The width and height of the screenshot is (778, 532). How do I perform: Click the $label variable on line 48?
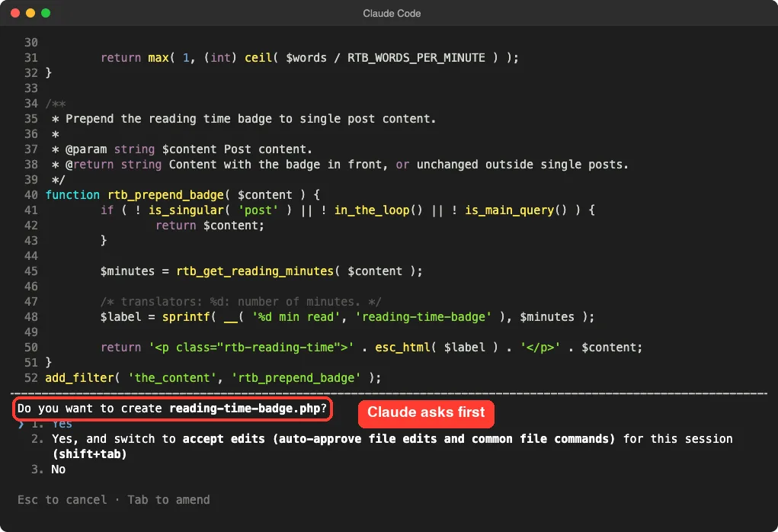[x=120, y=316]
